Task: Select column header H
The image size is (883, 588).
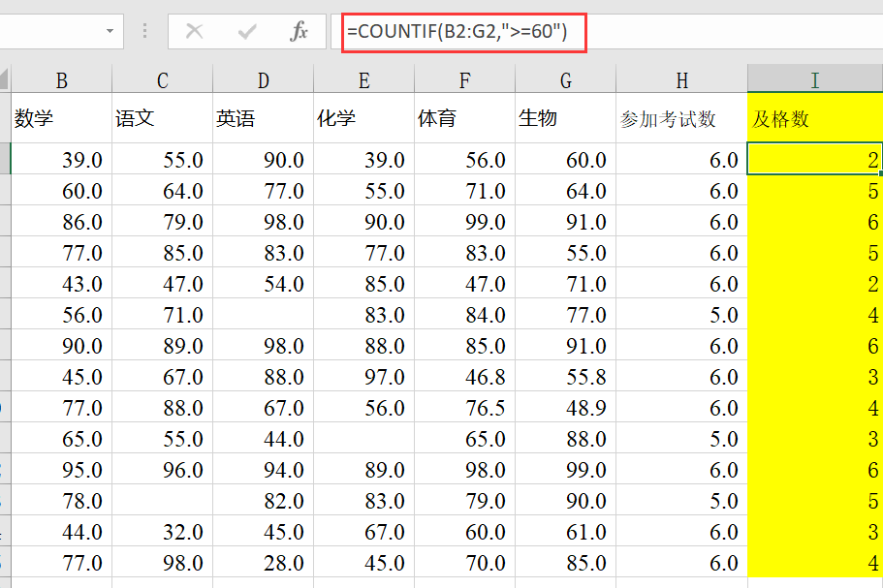Action: [x=682, y=78]
